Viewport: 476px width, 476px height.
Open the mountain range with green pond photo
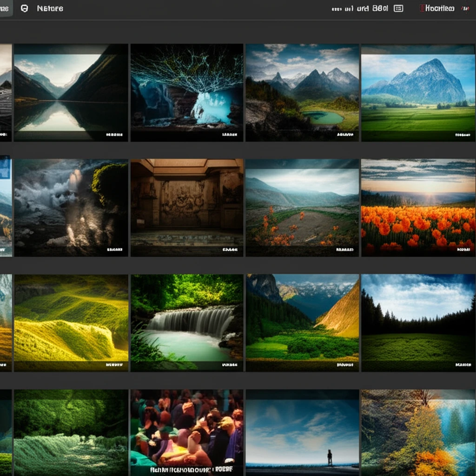click(302, 93)
